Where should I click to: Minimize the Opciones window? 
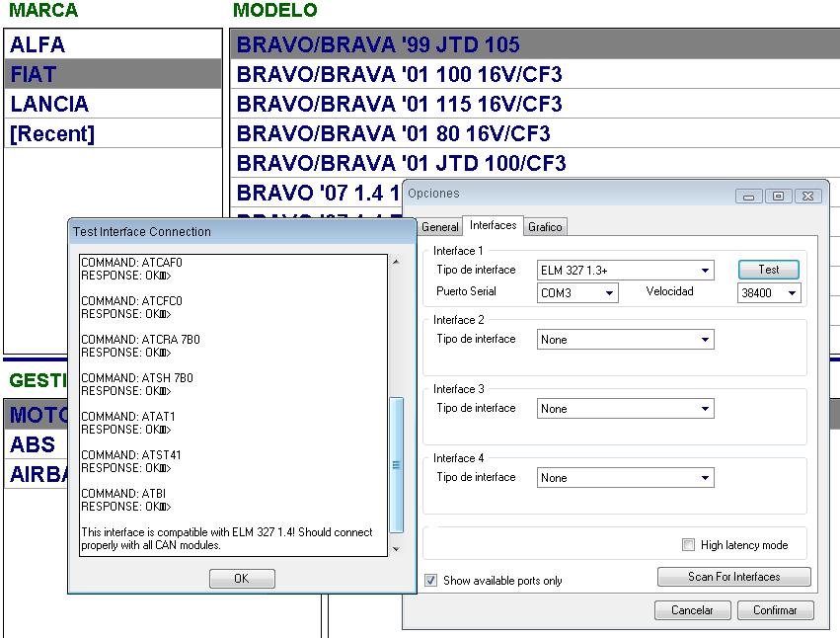point(748,197)
